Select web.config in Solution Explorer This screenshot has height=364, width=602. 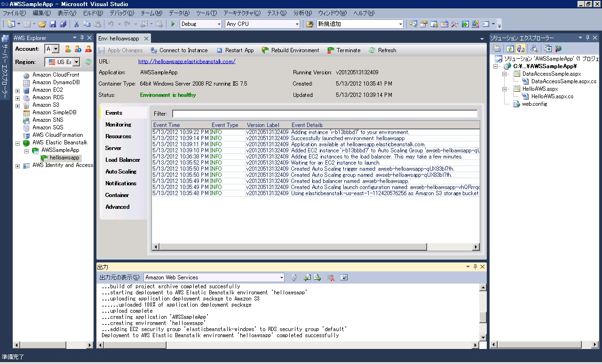pyautogui.click(x=534, y=104)
